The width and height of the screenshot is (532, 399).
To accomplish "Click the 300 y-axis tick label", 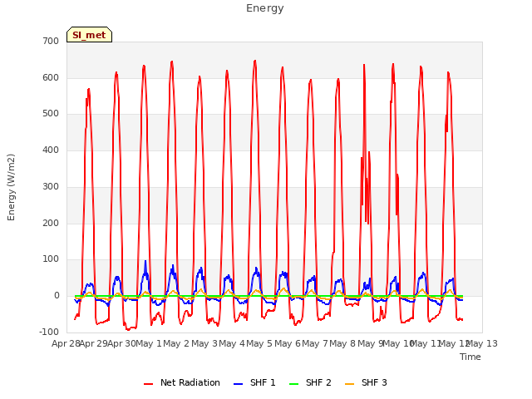I will [x=51, y=186].
